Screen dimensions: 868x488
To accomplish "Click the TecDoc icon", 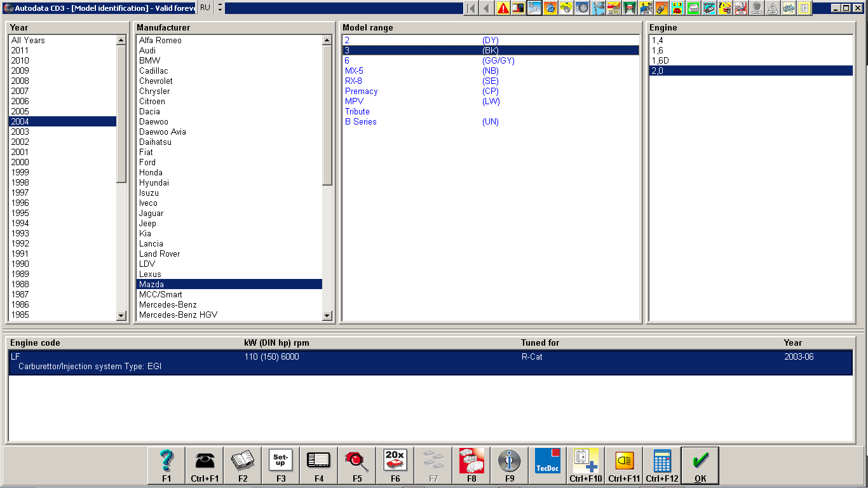I will click(548, 466).
